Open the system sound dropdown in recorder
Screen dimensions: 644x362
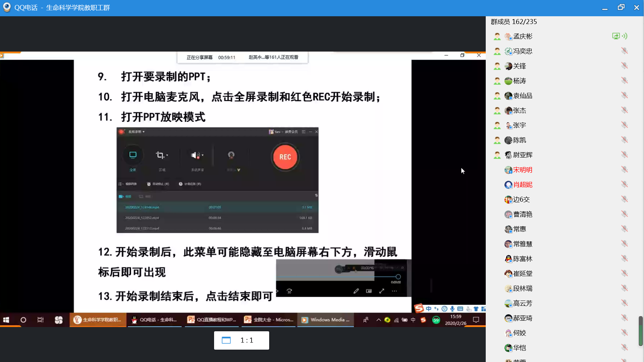pyautogui.click(x=202, y=155)
